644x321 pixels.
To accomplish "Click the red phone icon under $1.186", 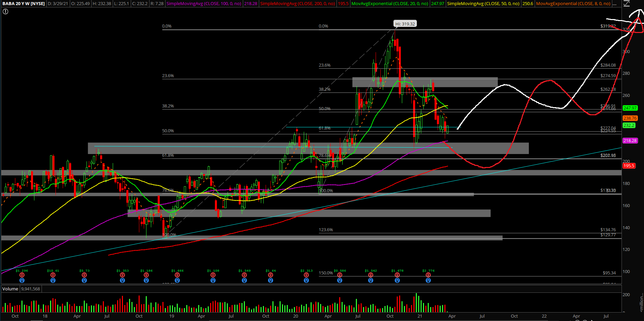I will coord(146,275).
